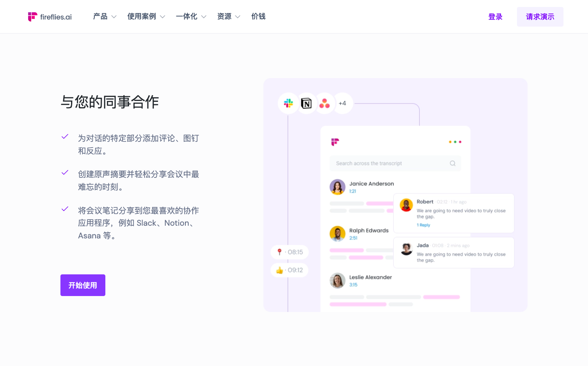
Task: Go to the 价钱 pricing page
Action: tap(258, 17)
